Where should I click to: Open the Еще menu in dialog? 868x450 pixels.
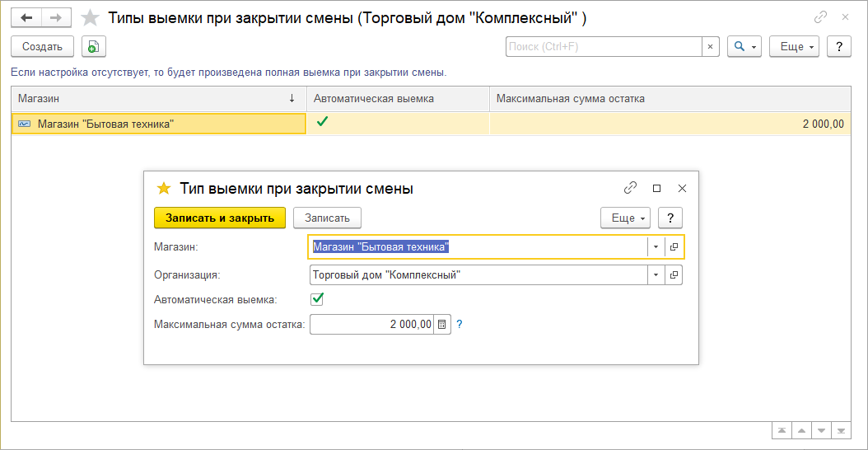click(626, 218)
